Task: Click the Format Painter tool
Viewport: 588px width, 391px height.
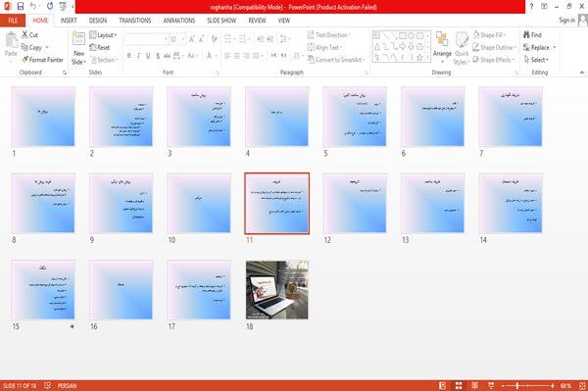Action: [x=42, y=60]
